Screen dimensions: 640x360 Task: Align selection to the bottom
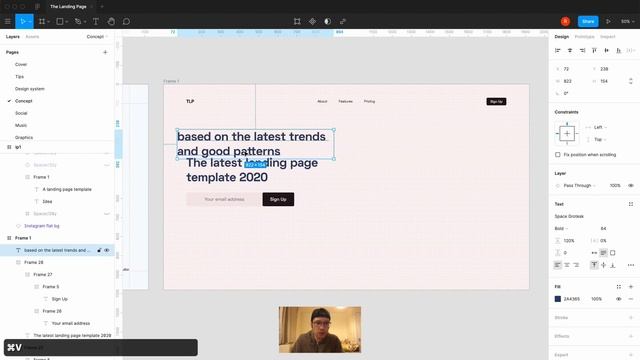click(x=619, y=50)
